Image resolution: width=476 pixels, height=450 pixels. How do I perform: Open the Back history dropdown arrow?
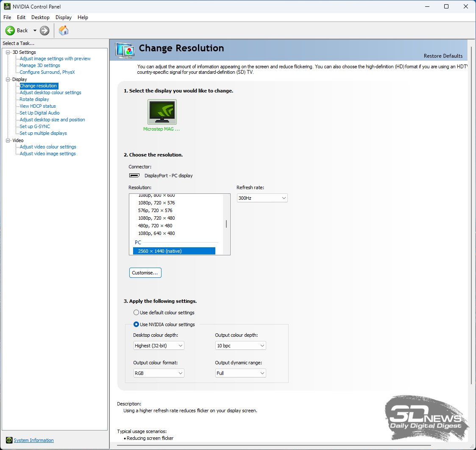point(35,31)
